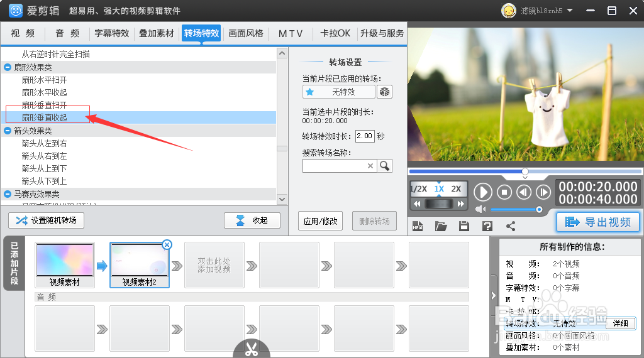Open the 音频 tab
The height and width of the screenshot is (358, 644).
coord(67,33)
